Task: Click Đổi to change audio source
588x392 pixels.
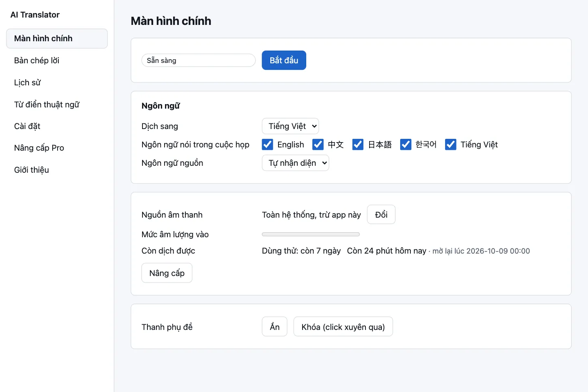Action: click(x=381, y=214)
